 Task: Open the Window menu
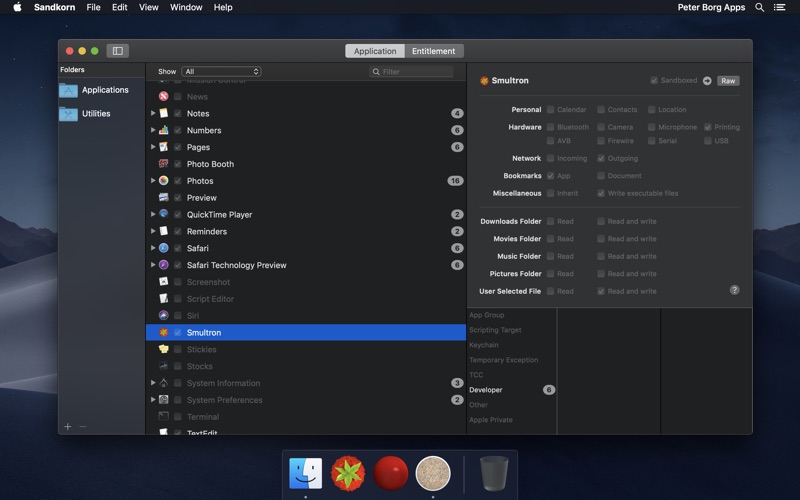click(186, 7)
